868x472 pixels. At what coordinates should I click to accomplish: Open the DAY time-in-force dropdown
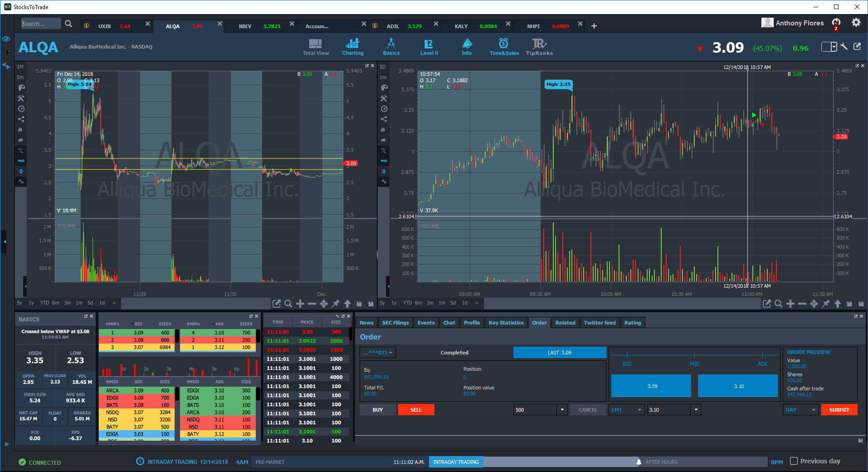point(800,410)
